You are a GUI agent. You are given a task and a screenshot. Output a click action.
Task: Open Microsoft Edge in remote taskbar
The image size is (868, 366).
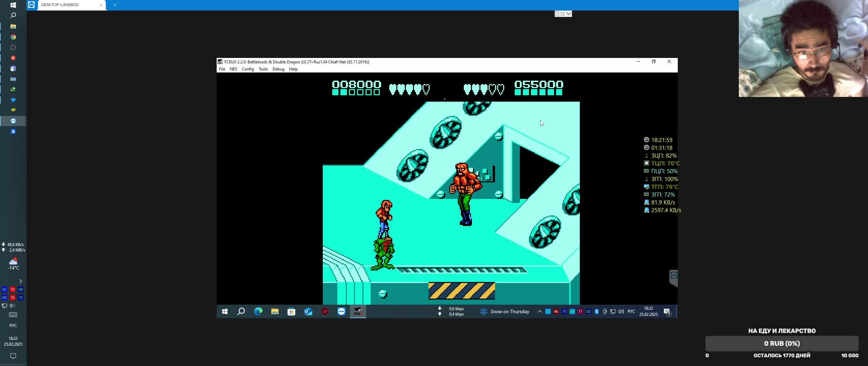coord(258,311)
